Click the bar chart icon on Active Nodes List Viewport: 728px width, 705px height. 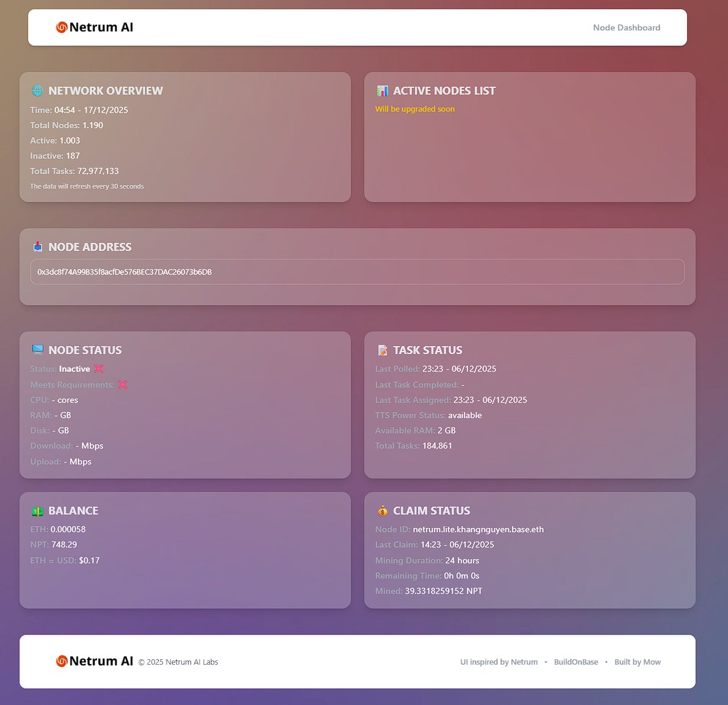(x=383, y=90)
